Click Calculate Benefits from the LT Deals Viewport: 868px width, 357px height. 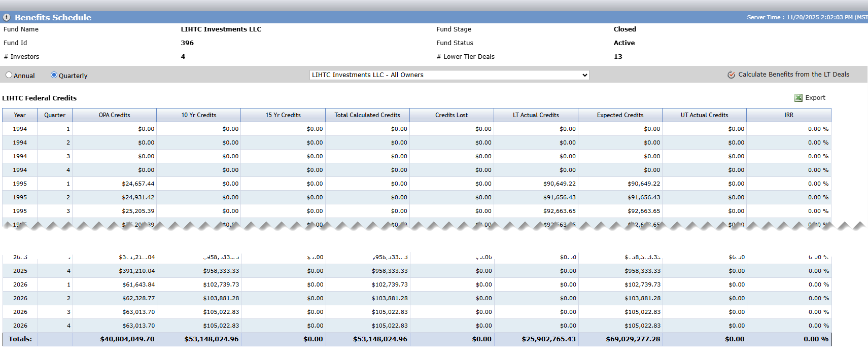point(793,75)
